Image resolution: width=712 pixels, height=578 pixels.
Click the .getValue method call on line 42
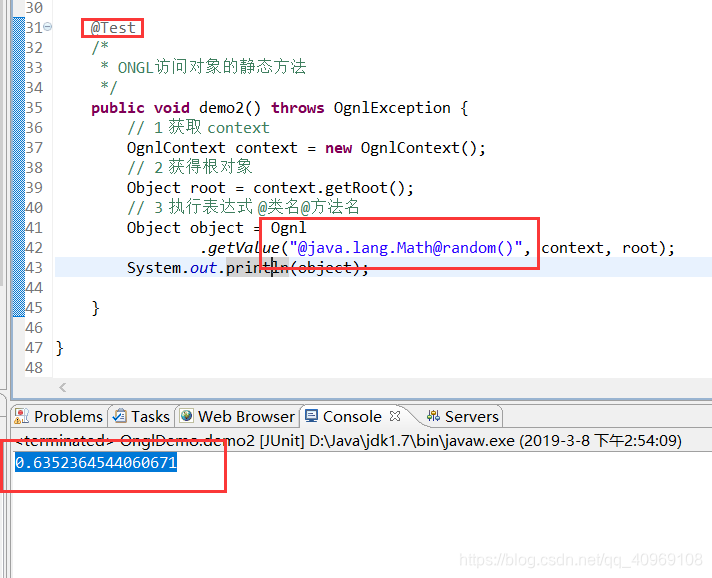(x=240, y=248)
